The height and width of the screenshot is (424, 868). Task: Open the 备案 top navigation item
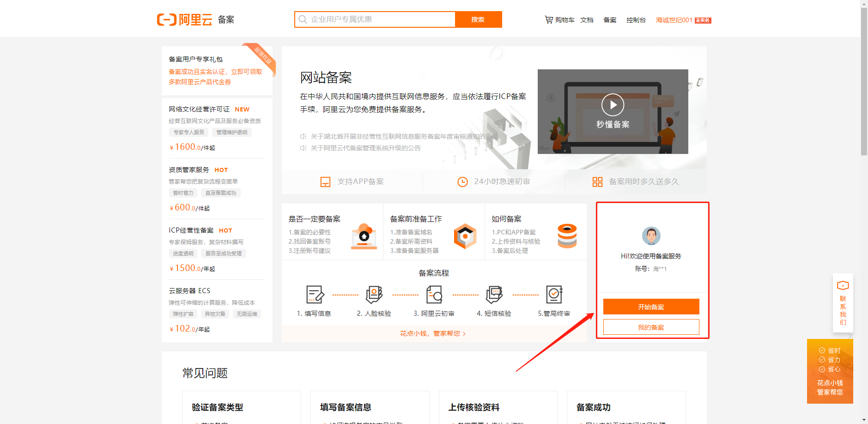point(610,20)
